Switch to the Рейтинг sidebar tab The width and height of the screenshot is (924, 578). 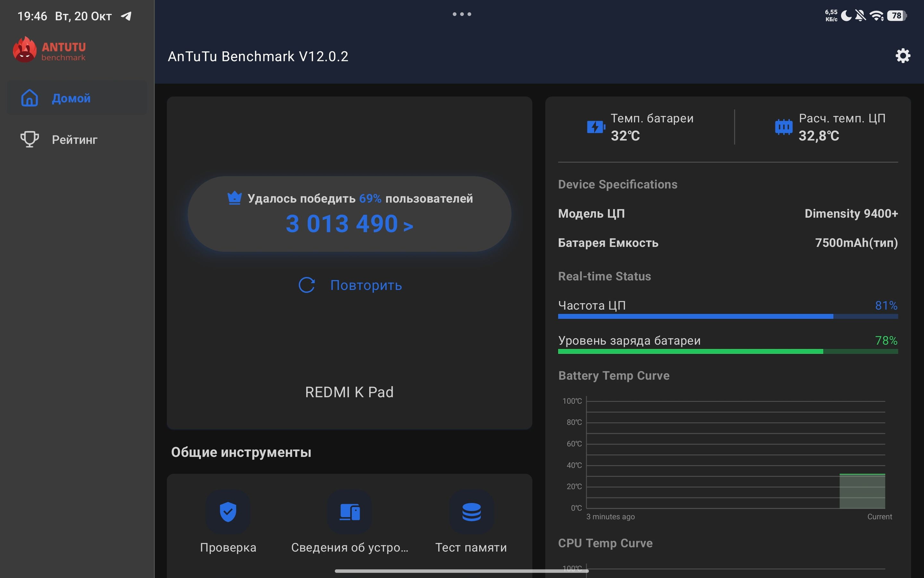pyautogui.click(x=77, y=139)
